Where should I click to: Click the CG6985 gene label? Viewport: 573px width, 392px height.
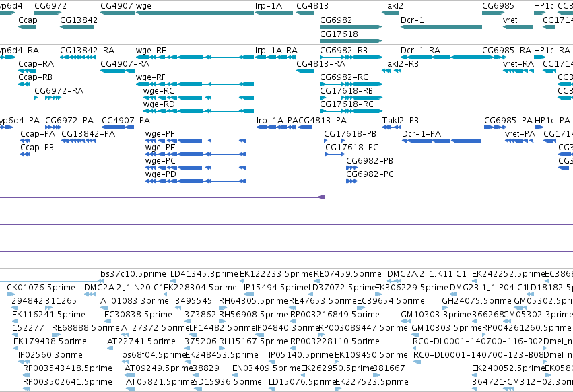(x=498, y=6)
